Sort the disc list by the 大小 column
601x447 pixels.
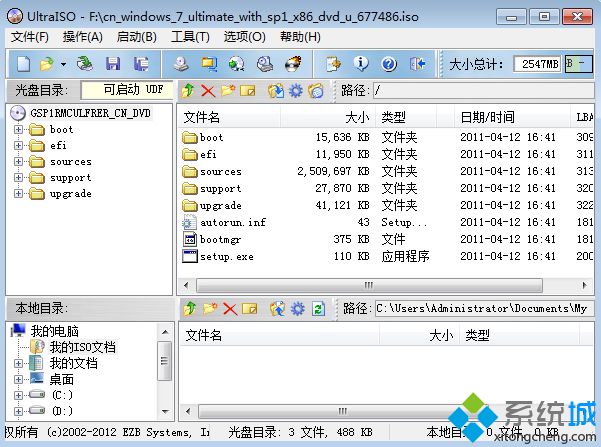click(x=327, y=117)
